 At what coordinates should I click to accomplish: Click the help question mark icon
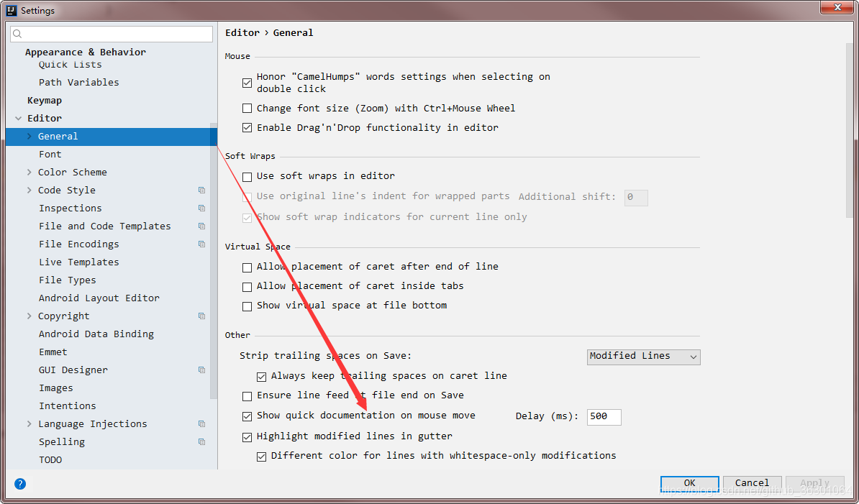click(20, 484)
